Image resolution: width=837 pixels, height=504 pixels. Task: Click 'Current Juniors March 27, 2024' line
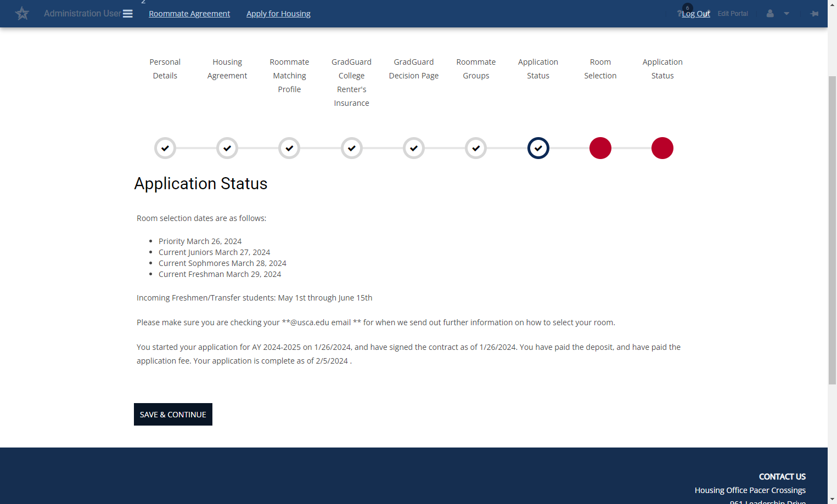point(214,252)
